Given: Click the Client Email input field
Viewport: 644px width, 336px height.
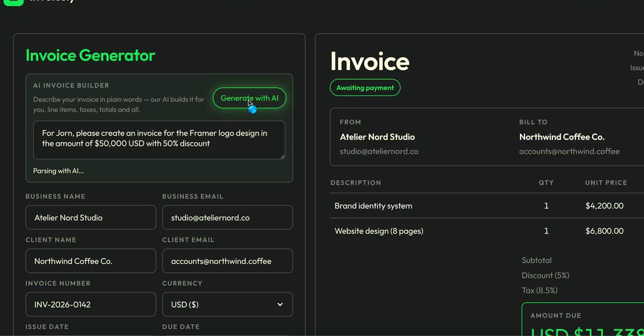Looking at the screenshot, I should pos(228,261).
